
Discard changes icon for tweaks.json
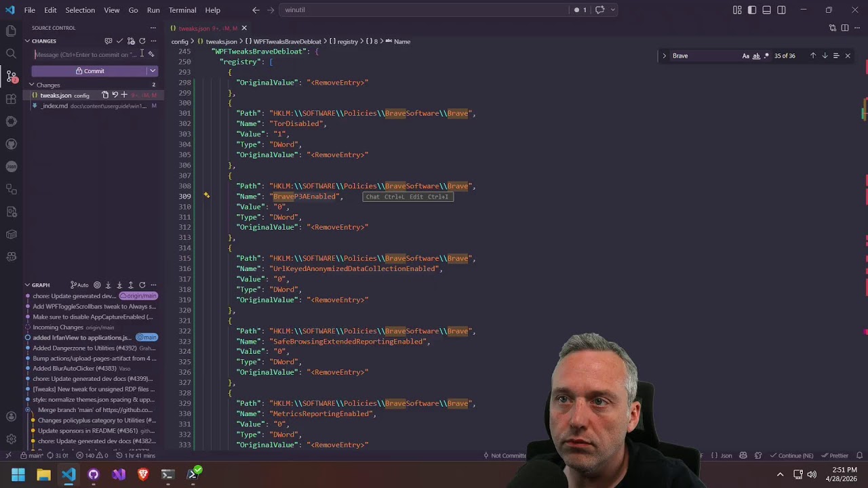115,95
